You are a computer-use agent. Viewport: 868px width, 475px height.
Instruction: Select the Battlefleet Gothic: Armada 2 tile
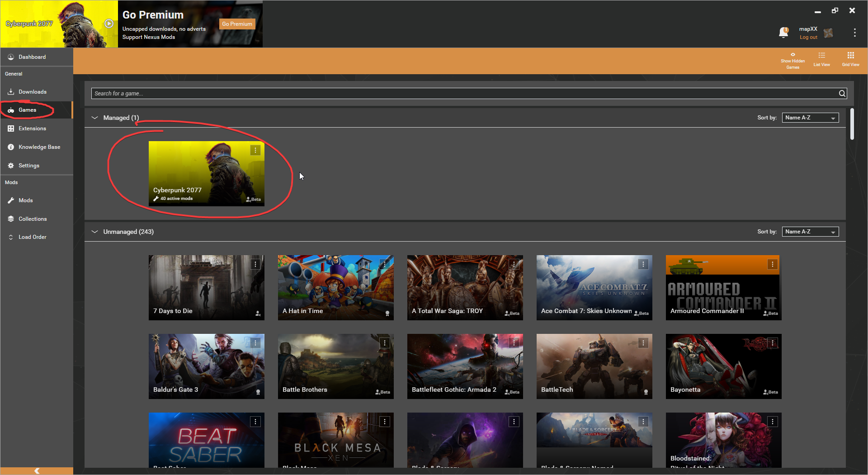(x=465, y=366)
